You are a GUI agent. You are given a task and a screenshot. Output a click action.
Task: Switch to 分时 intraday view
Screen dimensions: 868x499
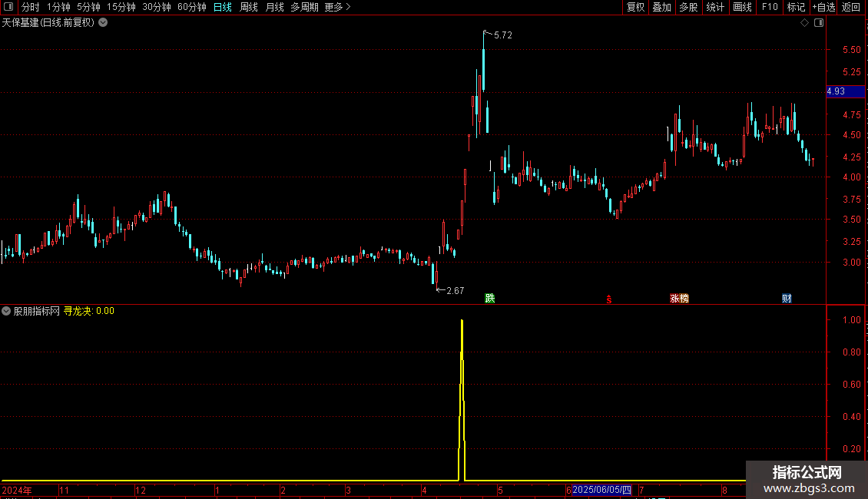coord(31,7)
